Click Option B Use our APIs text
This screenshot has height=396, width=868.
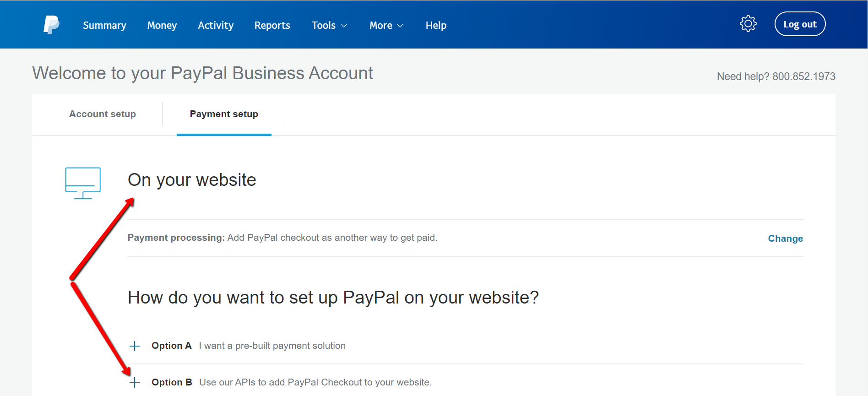click(315, 382)
